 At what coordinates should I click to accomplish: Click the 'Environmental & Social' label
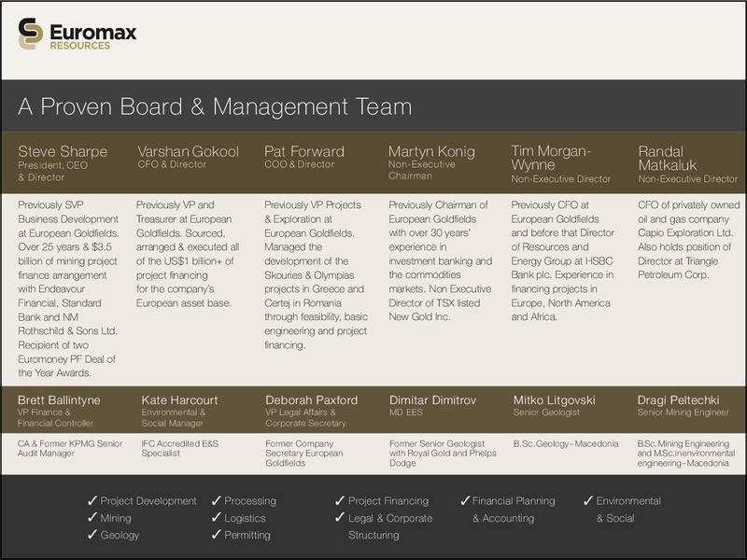[628, 510]
